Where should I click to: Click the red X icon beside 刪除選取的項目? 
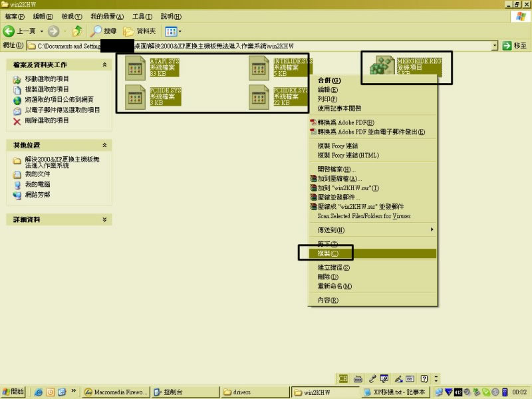click(17, 121)
